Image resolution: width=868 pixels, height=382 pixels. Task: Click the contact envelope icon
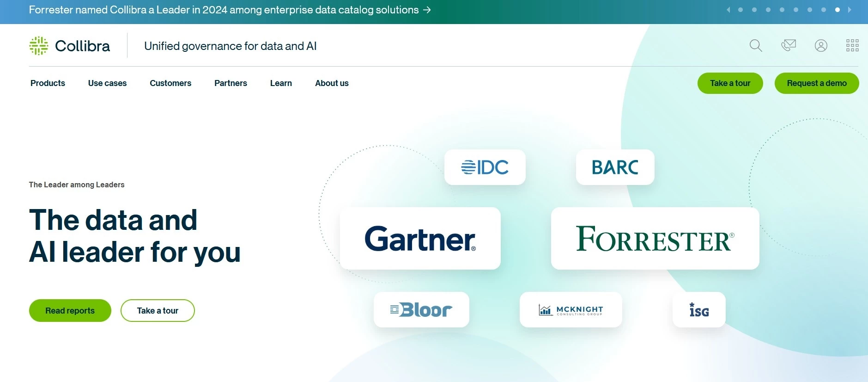pyautogui.click(x=789, y=45)
